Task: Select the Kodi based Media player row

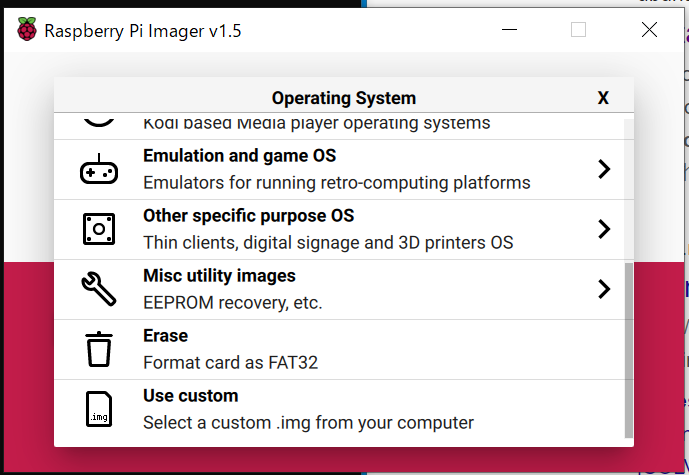Action: coord(339,127)
